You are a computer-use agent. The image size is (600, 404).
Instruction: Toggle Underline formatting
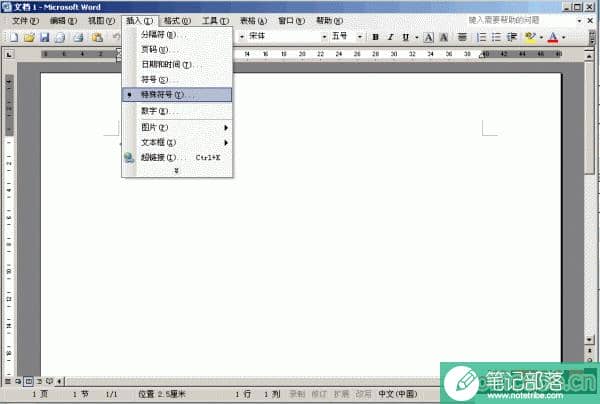405,37
